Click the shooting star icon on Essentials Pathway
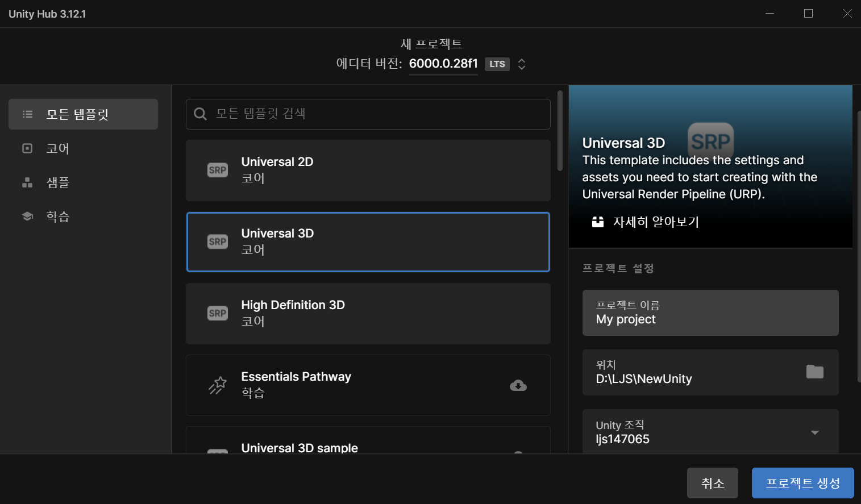 [218, 385]
